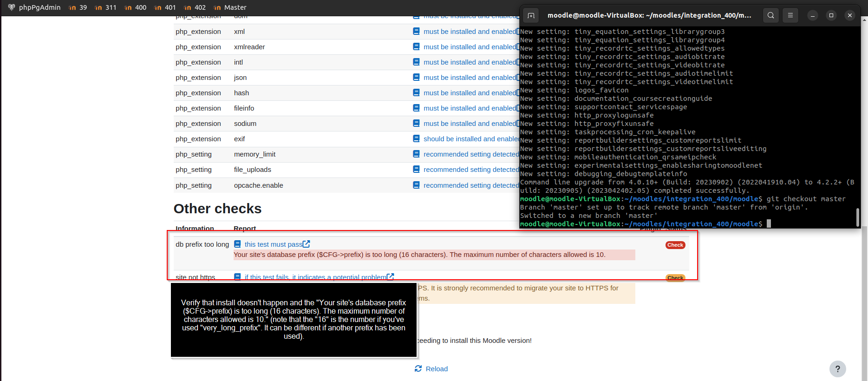Viewport: 868px width, 381px height.
Task: Click the 'memory_limit' cell
Action: (x=255, y=154)
